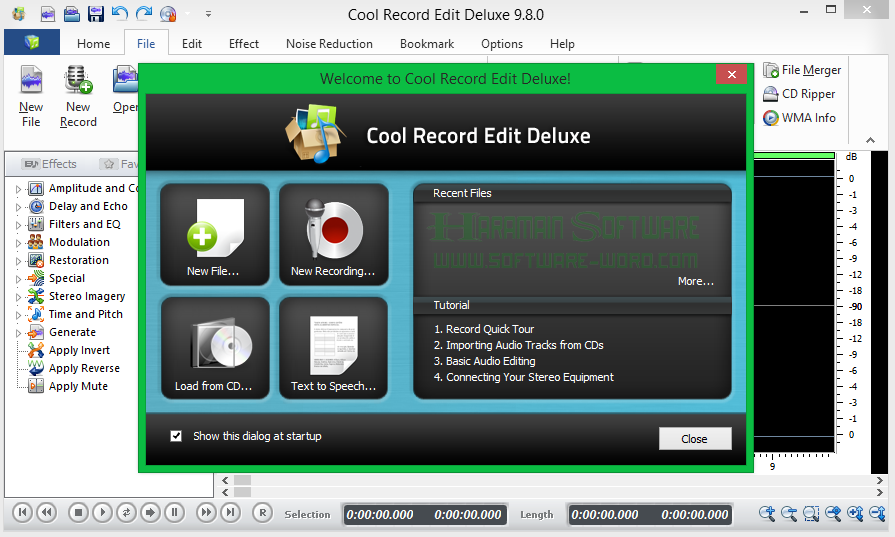Start playback with play button
895x537 pixels.
pyautogui.click(x=102, y=512)
